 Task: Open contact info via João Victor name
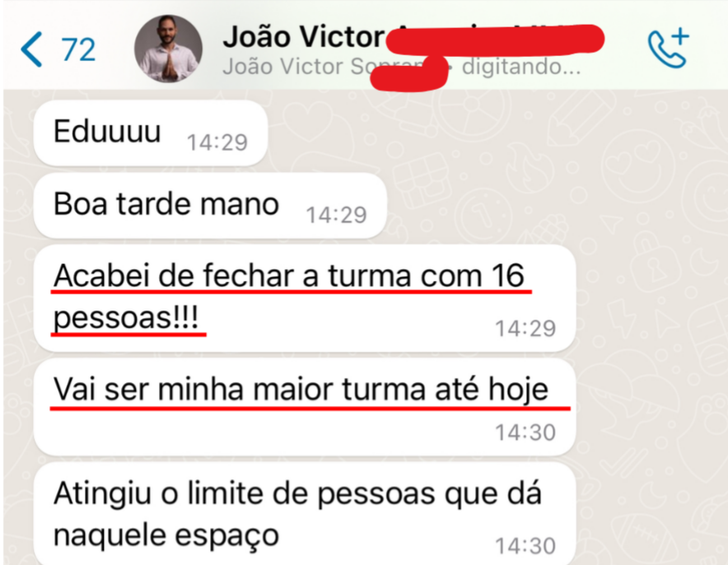point(304,36)
